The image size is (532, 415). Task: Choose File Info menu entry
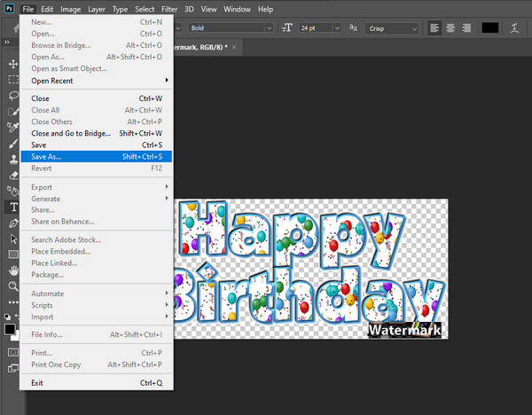pyautogui.click(x=97, y=334)
